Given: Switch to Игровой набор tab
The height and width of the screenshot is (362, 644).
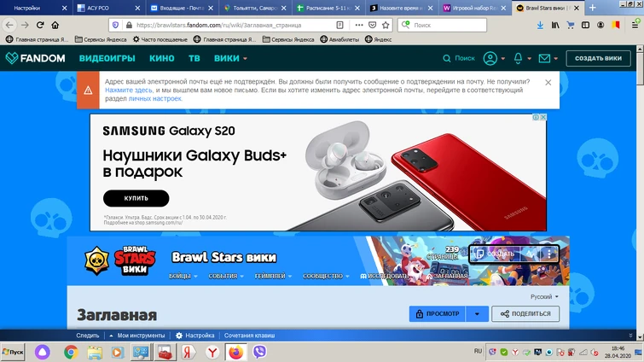Looking at the screenshot, I should (471, 8).
